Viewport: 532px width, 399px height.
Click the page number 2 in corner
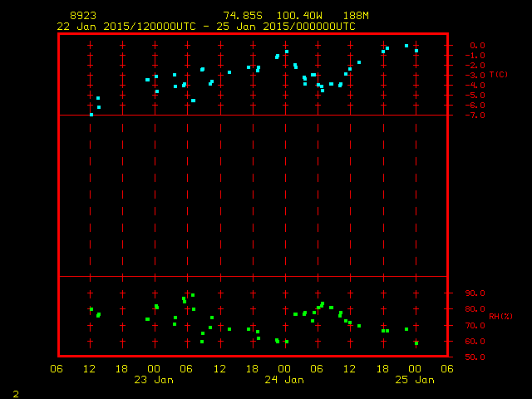(x=15, y=392)
